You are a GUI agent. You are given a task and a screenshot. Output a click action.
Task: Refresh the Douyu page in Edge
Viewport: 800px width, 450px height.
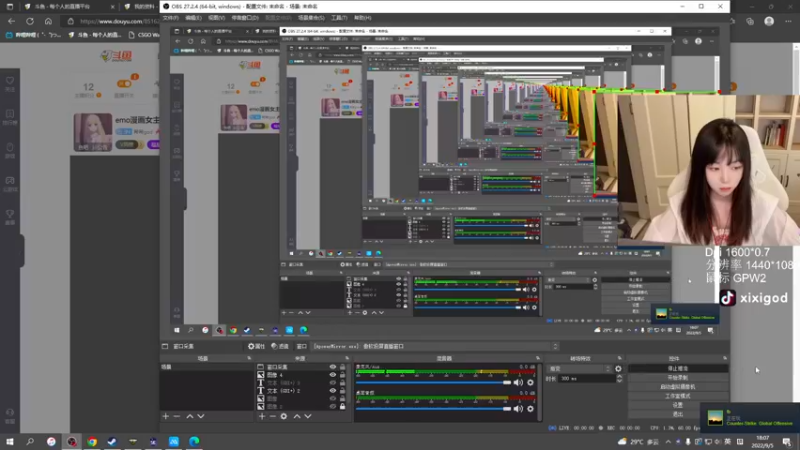tap(30, 21)
